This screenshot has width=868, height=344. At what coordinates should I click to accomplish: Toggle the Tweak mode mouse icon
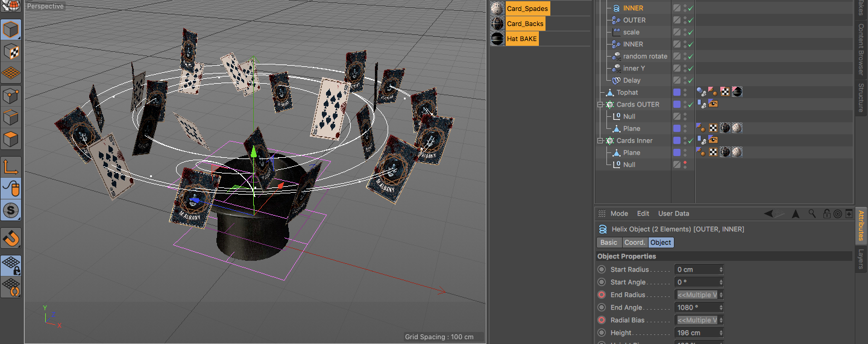coord(11,189)
